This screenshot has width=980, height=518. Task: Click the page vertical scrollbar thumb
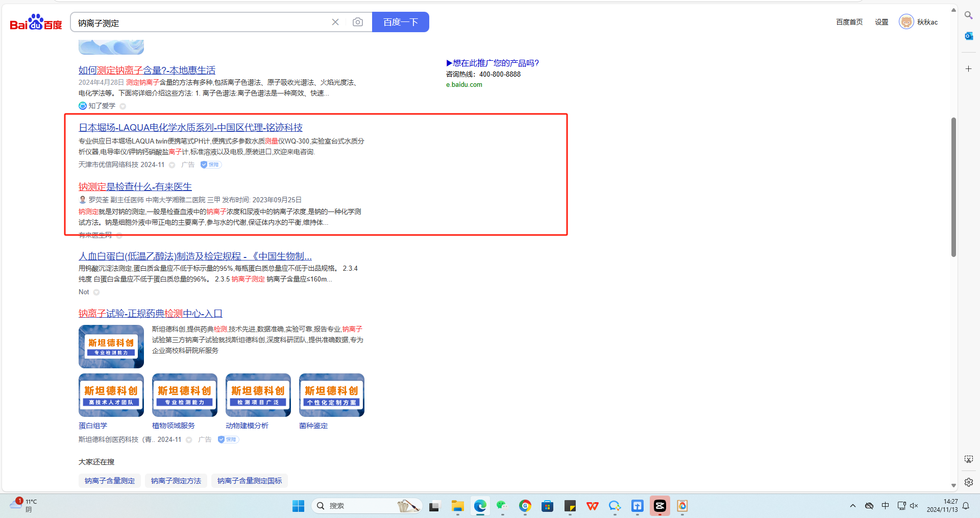click(953, 186)
